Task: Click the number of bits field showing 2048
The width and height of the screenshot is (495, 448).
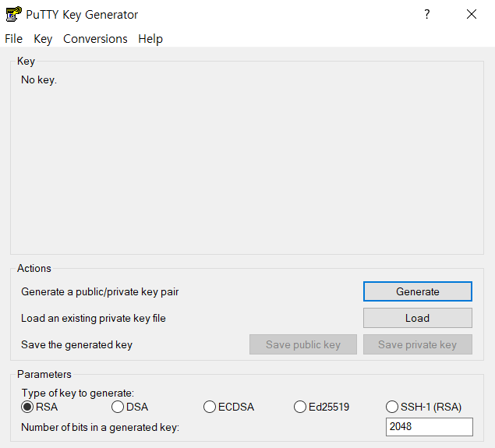Action: tap(430, 427)
